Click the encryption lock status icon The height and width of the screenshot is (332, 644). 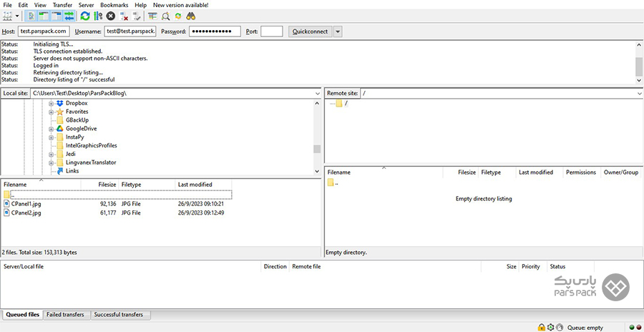pyautogui.click(x=542, y=328)
